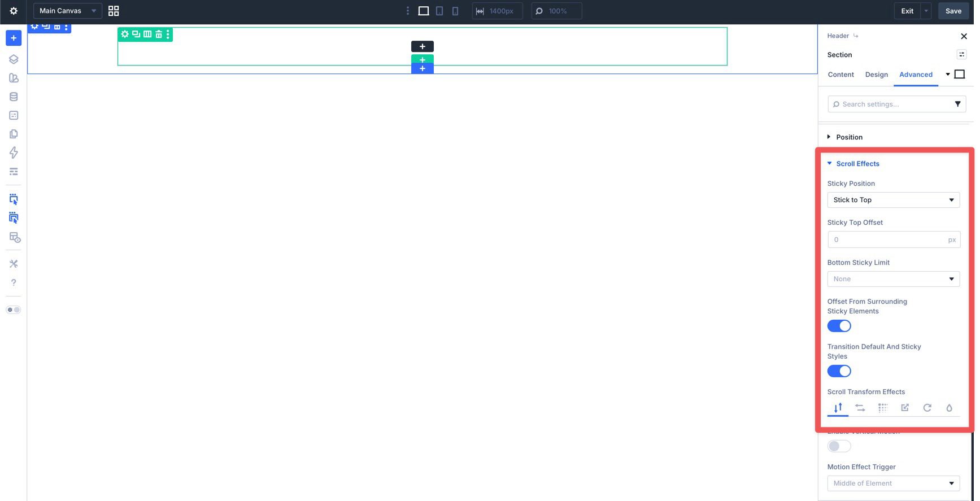Switch to desktop view
The width and height of the screenshot is (980, 501).
[424, 11]
